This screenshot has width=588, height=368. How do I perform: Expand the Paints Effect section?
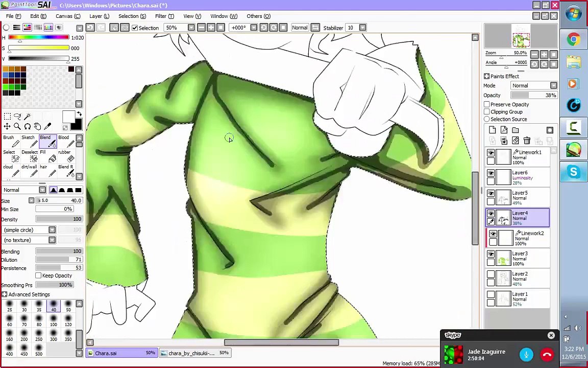487,76
